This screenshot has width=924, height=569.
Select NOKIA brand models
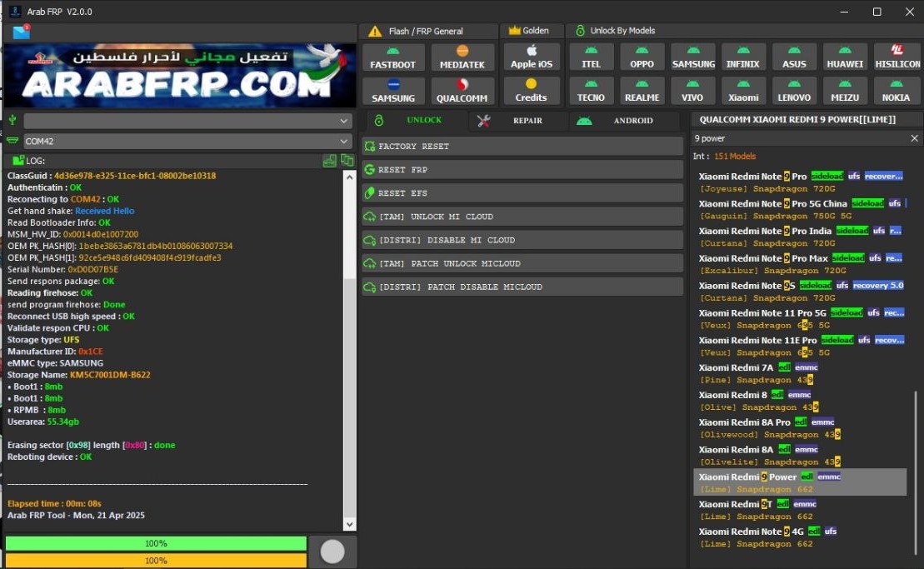click(897, 91)
